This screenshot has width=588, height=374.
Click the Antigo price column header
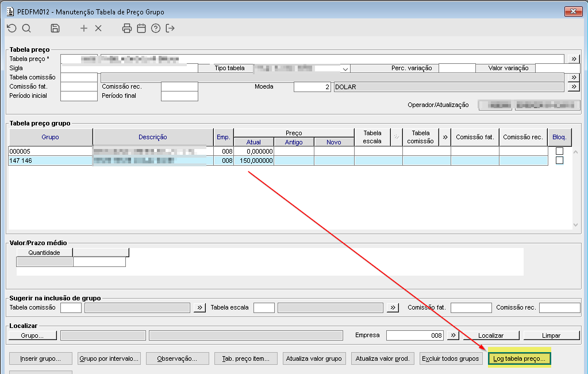(294, 142)
